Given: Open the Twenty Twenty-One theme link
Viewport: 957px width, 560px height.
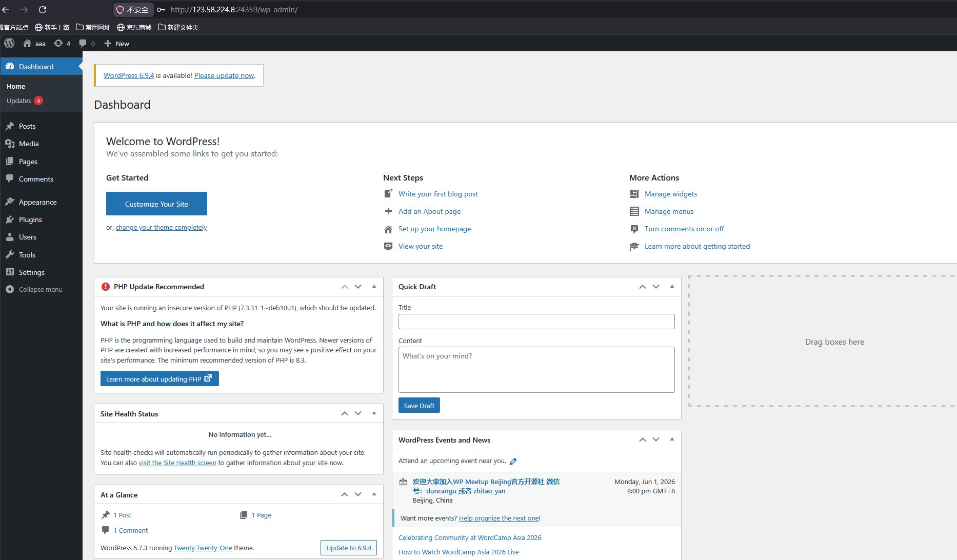Looking at the screenshot, I should [203, 548].
